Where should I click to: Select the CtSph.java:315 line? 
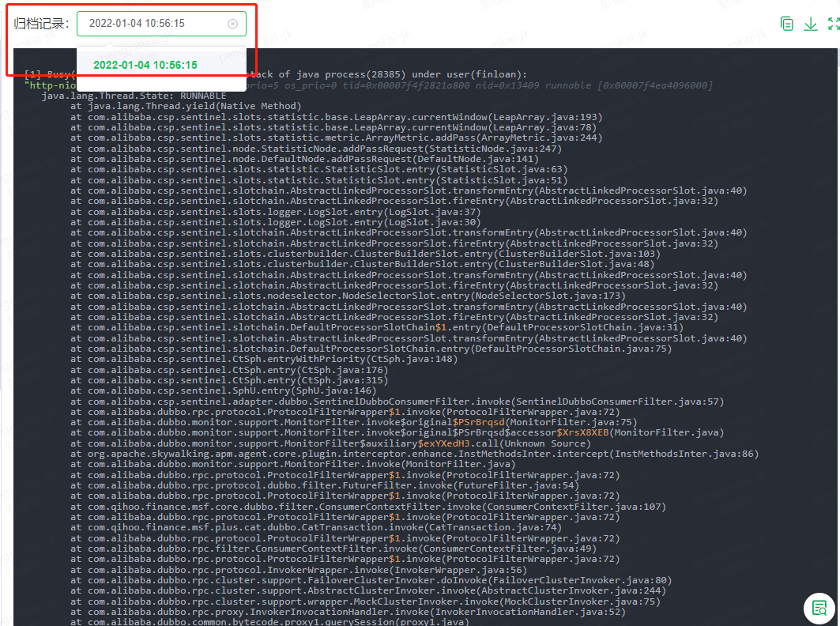[x=229, y=380]
